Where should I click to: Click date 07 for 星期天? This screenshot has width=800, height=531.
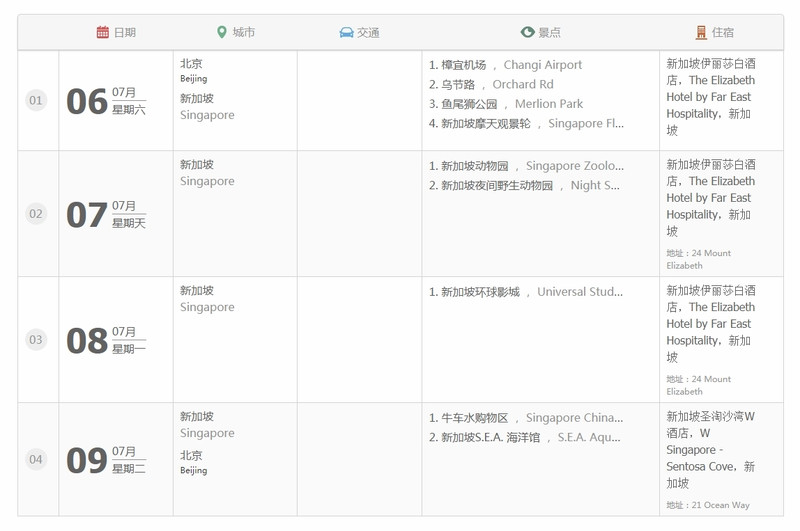click(x=106, y=214)
